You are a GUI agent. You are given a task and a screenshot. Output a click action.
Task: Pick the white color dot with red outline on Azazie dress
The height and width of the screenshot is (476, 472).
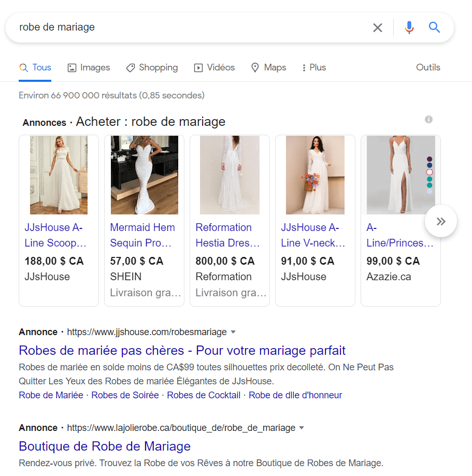(x=430, y=172)
